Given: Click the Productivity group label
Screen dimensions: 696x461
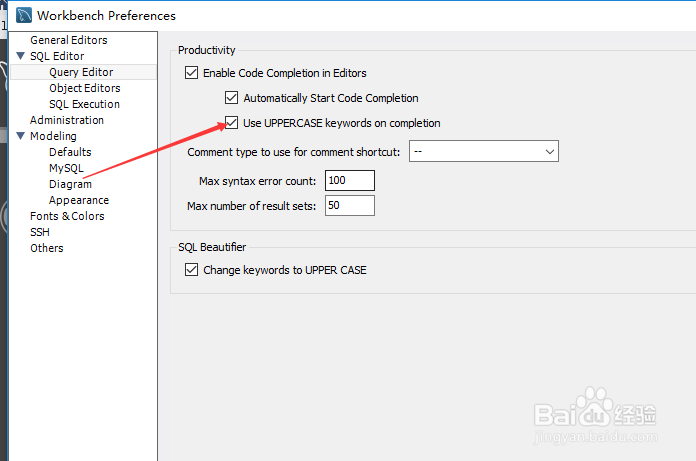Looking at the screenshot, I should coord(206,50).
